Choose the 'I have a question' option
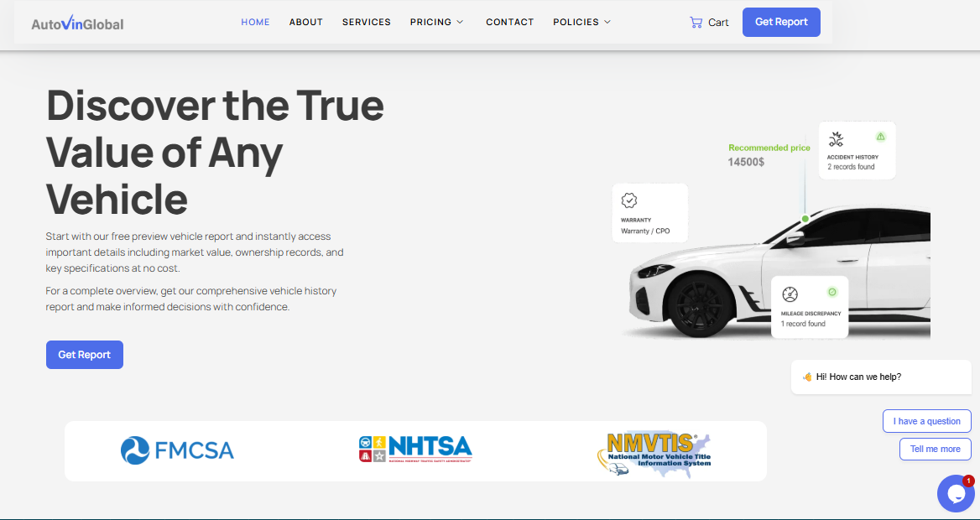This screenshot has width=980, height=520. coord(926,420)
